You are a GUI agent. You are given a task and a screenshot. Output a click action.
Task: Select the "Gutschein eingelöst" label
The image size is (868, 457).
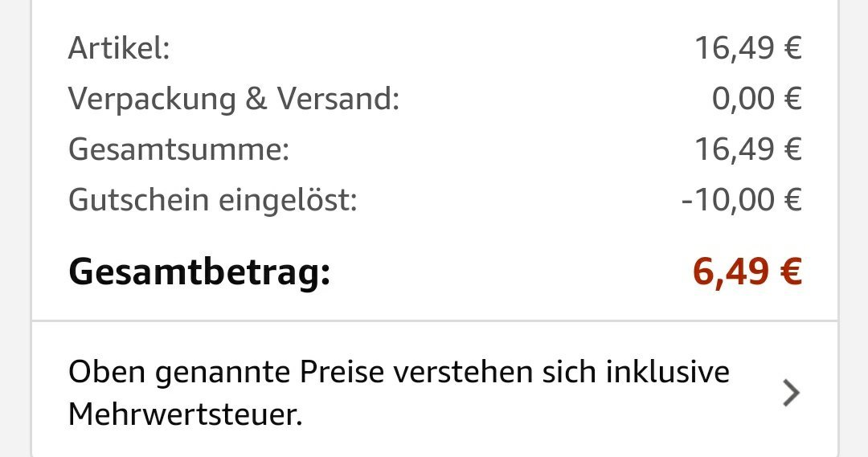pyautogui.click(x=212, y=200)
